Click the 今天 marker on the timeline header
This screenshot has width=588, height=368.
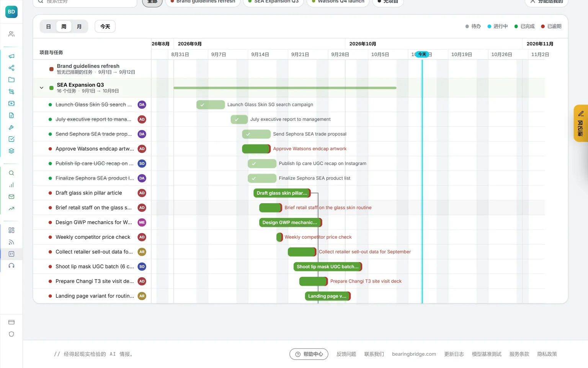pos(422,54)
